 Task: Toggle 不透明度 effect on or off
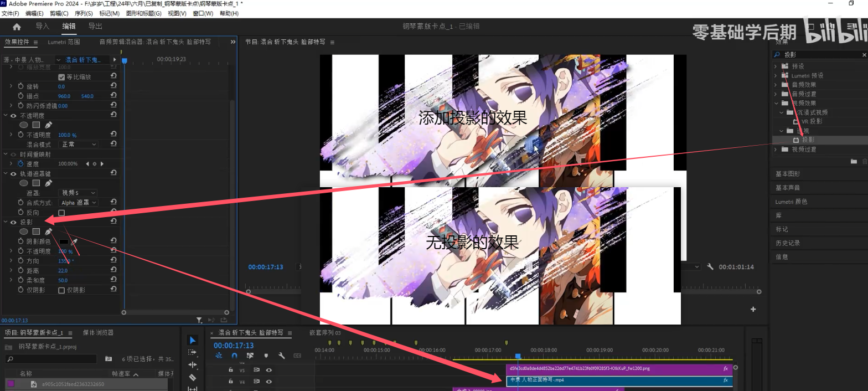pos(13,116)
